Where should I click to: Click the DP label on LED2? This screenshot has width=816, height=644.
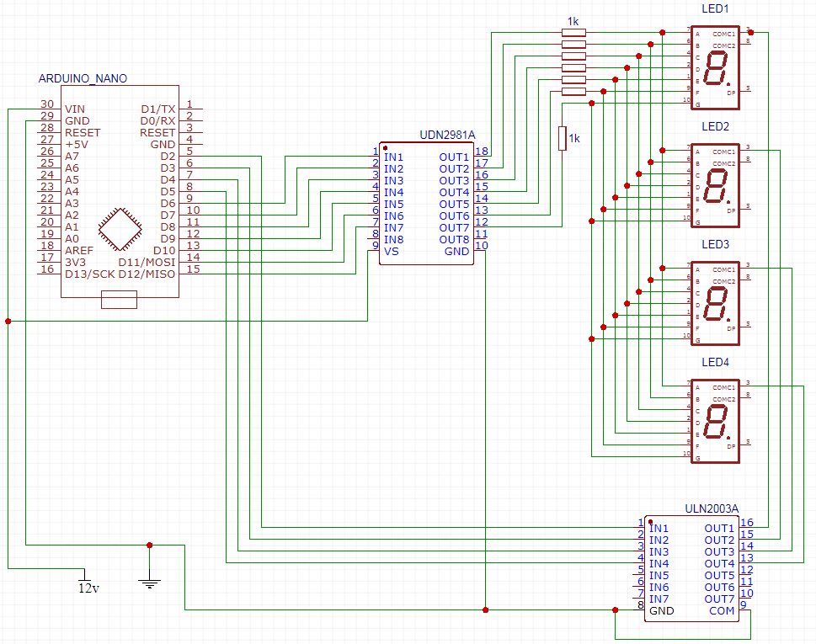pos(731,210)
